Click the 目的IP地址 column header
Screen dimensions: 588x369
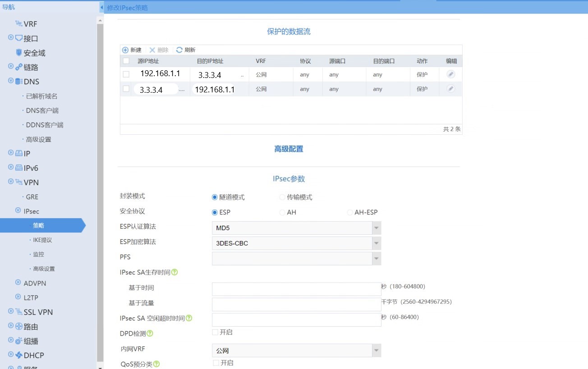coord(210,61)
